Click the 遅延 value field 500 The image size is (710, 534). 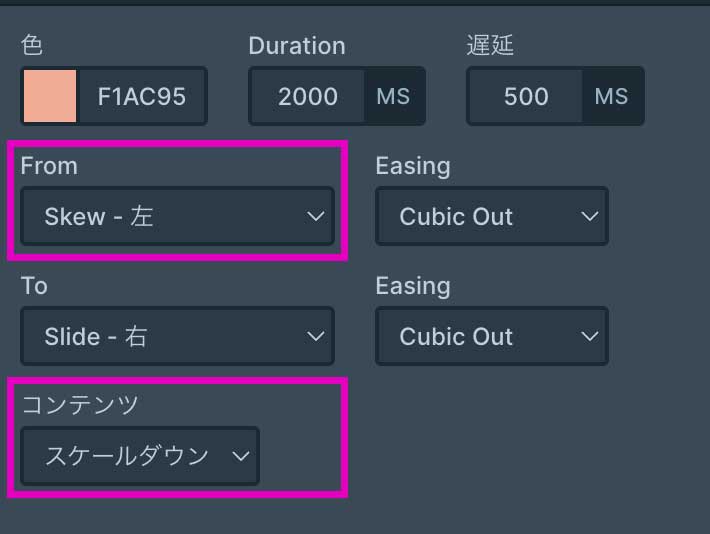[x=525, y=96]
